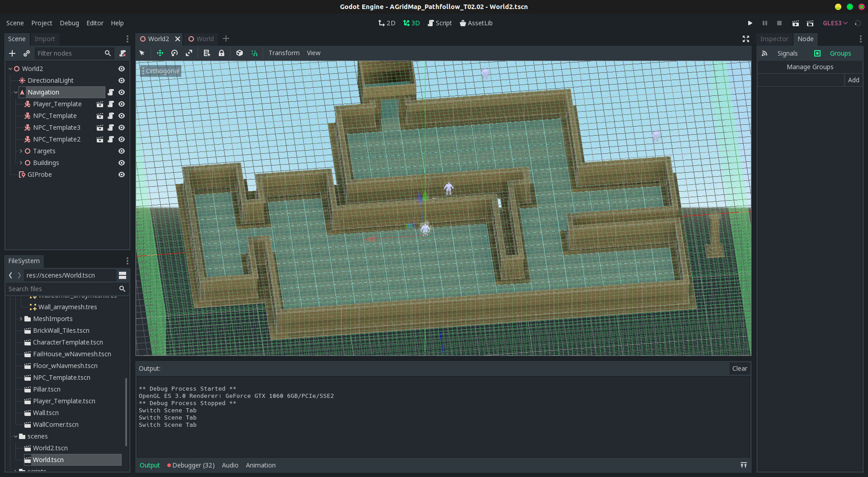Click the add new node plus icon

click(12, 53)
